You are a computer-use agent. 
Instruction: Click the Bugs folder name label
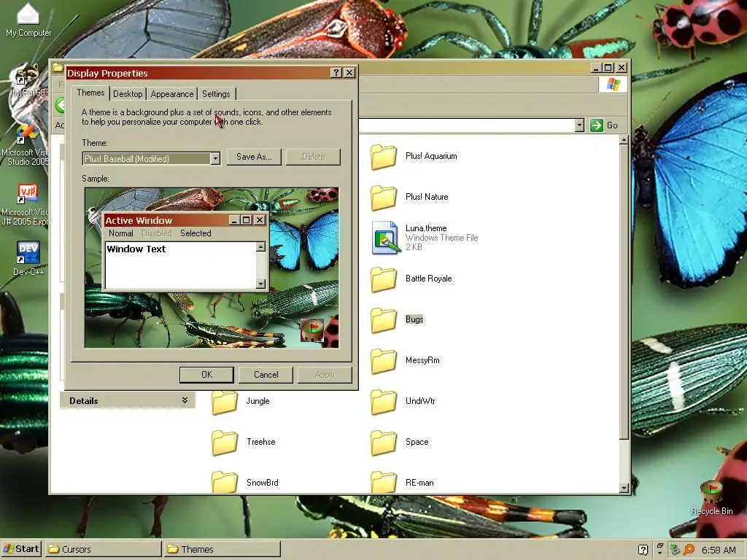pyautogui.click(x=414, y=319)
